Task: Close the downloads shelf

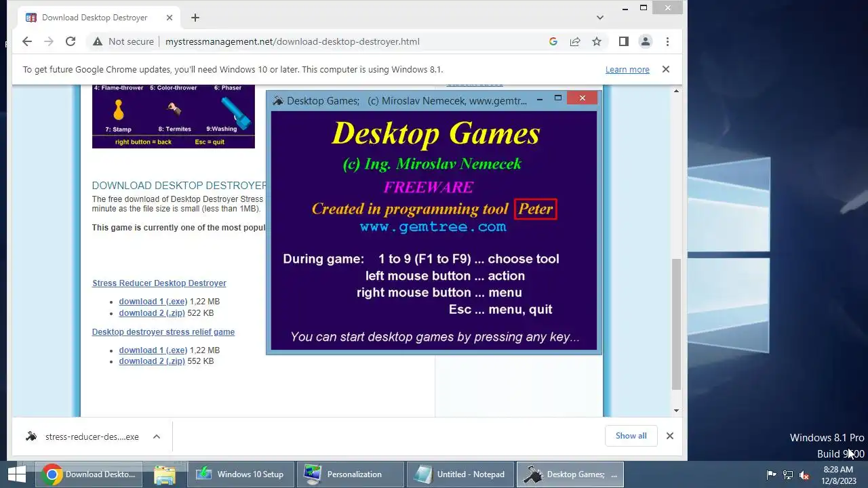Action: [x=670, y=436]
